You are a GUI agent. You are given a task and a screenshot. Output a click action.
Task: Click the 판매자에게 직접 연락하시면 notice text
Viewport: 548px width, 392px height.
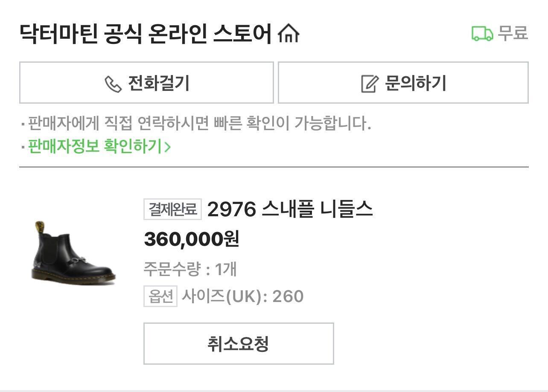(199, 124)
